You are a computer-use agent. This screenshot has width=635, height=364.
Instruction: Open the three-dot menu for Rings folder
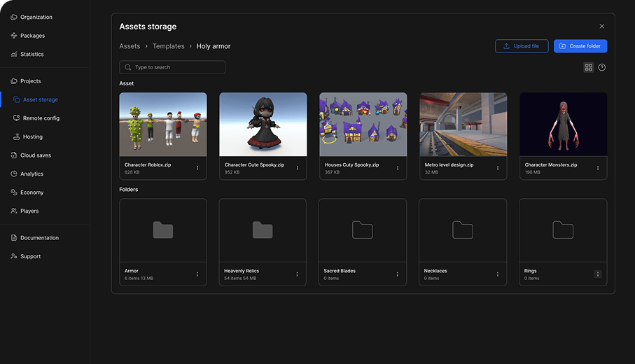tap(597, 274)
